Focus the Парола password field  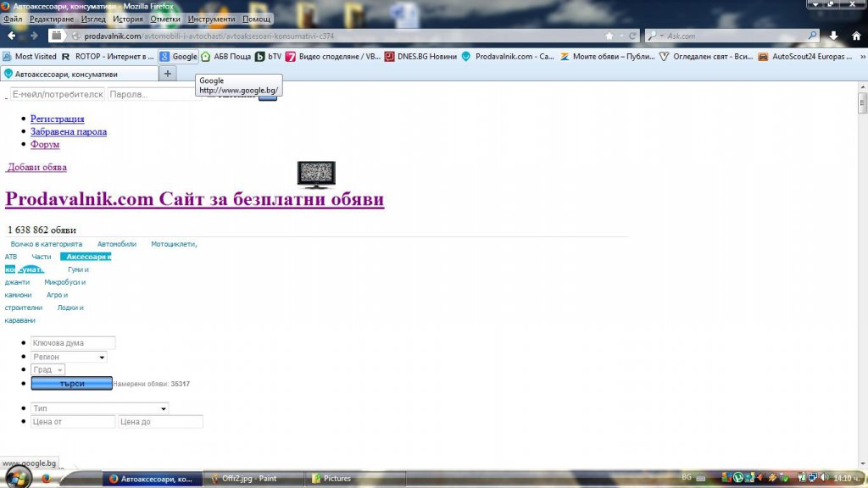153,94
